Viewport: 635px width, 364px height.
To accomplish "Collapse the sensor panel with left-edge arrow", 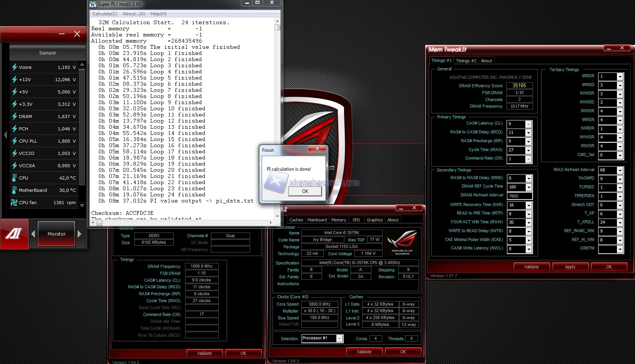I will (5, 135).
